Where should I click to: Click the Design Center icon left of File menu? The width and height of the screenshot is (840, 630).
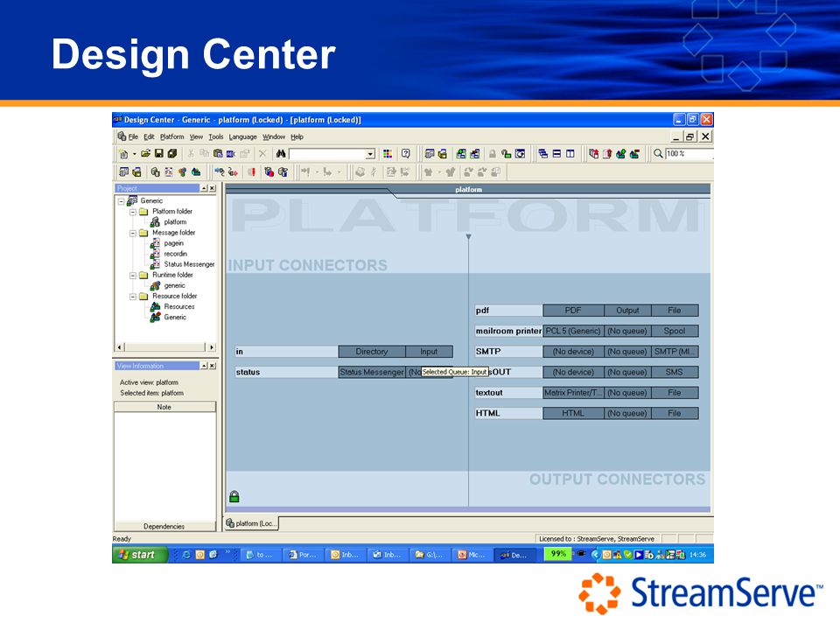coord(122,136)
